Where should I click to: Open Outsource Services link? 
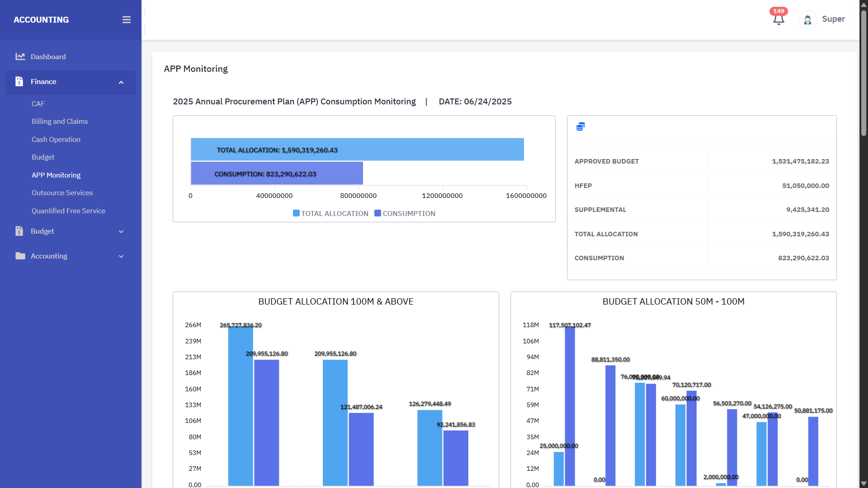(x=62, y=193)
